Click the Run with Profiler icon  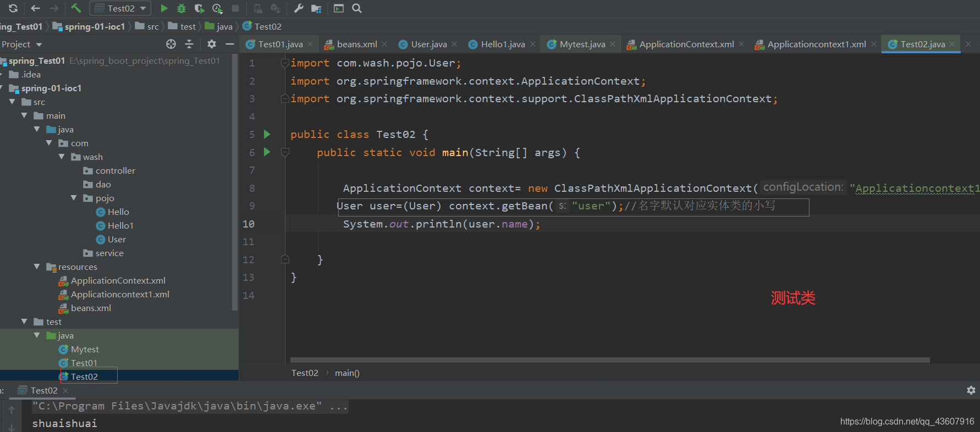click(217, 8)
